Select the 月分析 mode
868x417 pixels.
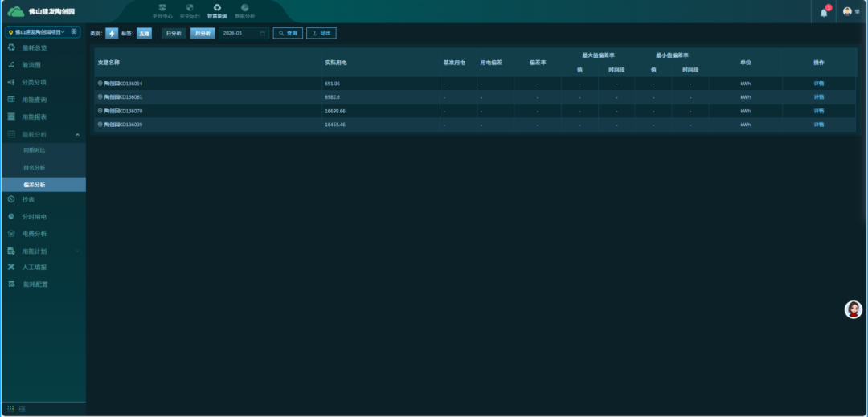pyautogui.click(x=202, y=33)
